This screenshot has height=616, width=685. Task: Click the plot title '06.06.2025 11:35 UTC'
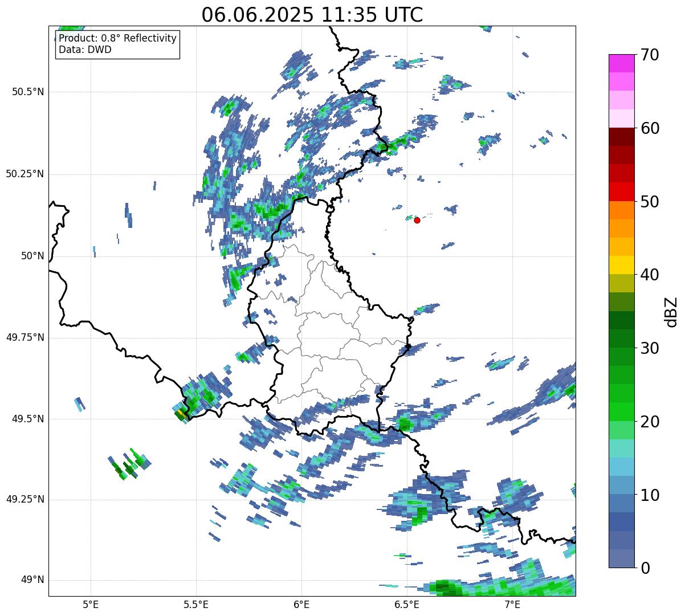[x=312, y=15]
